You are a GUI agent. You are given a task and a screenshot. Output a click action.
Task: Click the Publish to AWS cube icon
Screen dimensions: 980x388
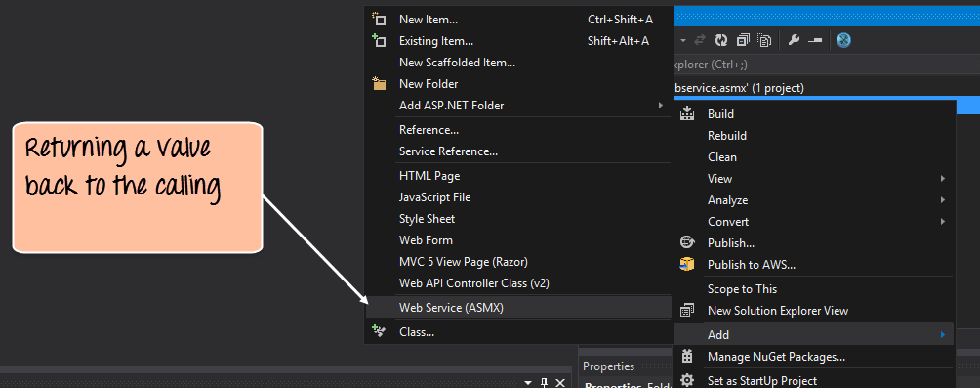pos(687,264)
